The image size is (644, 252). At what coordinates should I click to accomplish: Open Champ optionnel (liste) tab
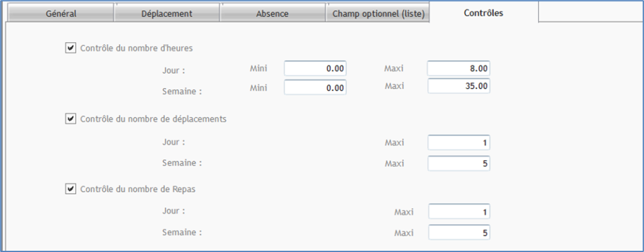tap(378, 13)
